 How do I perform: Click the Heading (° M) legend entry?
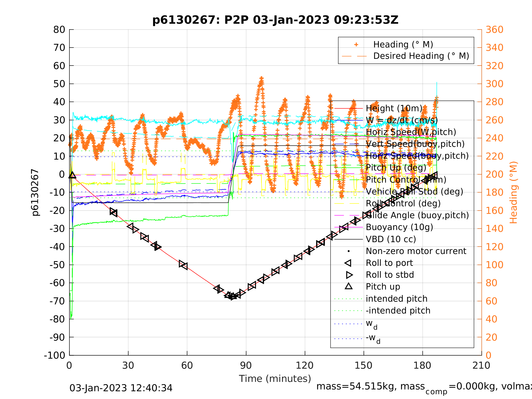click(403, 44)
